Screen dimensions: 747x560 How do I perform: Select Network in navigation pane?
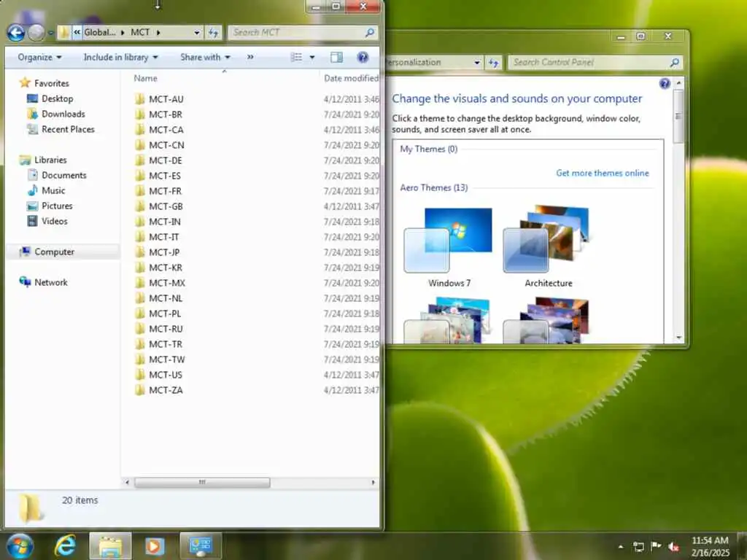click(50, 282)
